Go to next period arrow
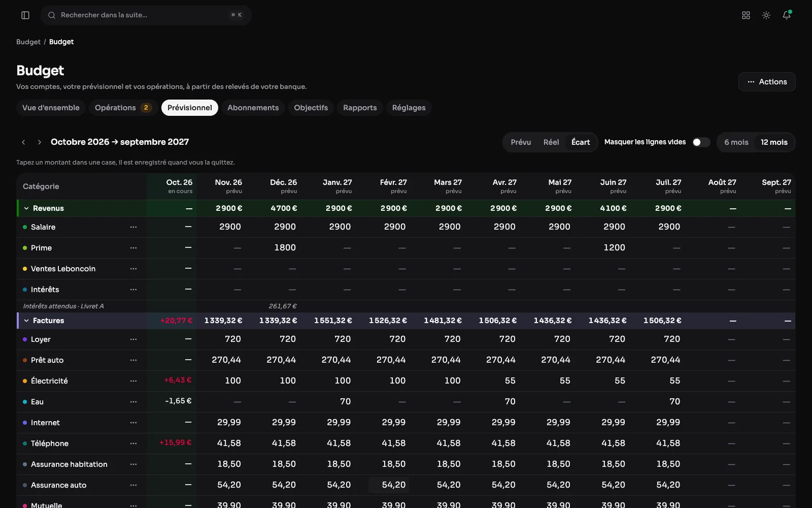Image resolution: width=812 pixels, height=508 pixels. pyautogui.click(x=40, y=142)
